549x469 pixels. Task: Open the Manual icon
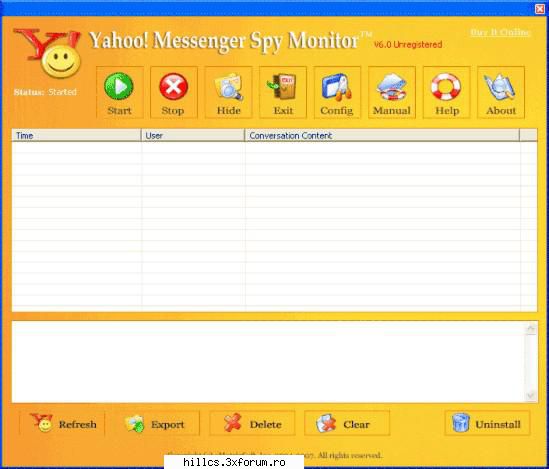(x=392, y=92)
